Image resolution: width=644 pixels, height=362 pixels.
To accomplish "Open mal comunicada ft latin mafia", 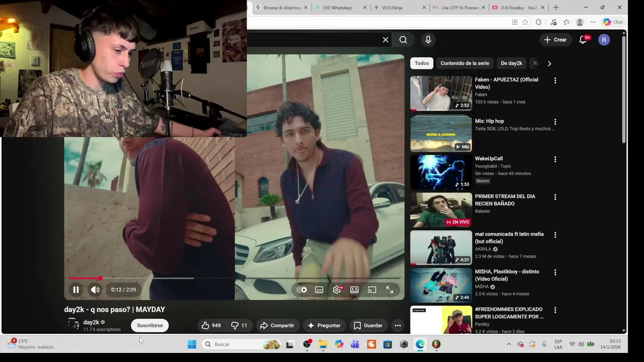I will pos(509,238).
